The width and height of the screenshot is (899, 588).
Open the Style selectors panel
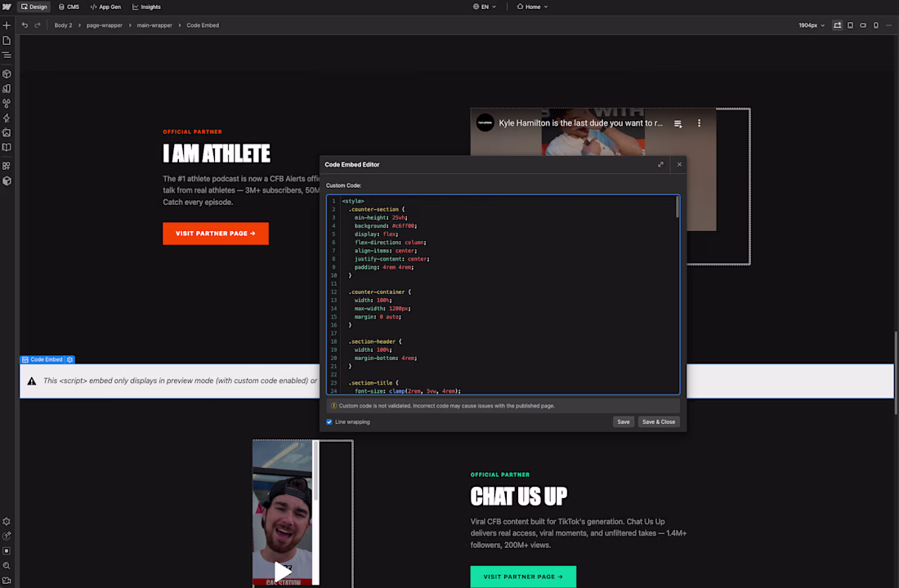point(7,104)
